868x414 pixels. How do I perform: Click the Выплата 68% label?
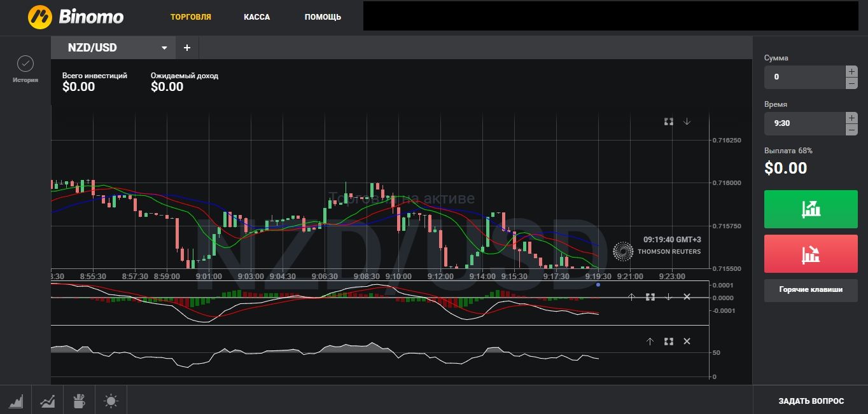788,151
